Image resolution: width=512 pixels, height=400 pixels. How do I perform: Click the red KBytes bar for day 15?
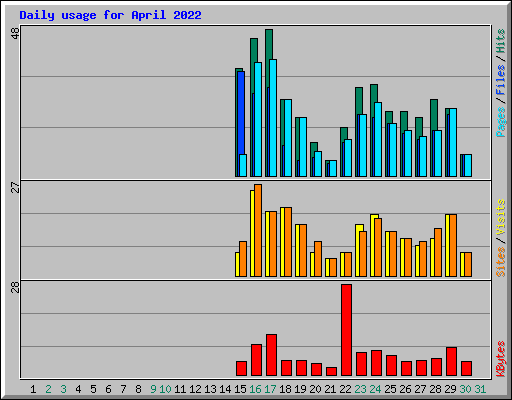tap(241, 369)
